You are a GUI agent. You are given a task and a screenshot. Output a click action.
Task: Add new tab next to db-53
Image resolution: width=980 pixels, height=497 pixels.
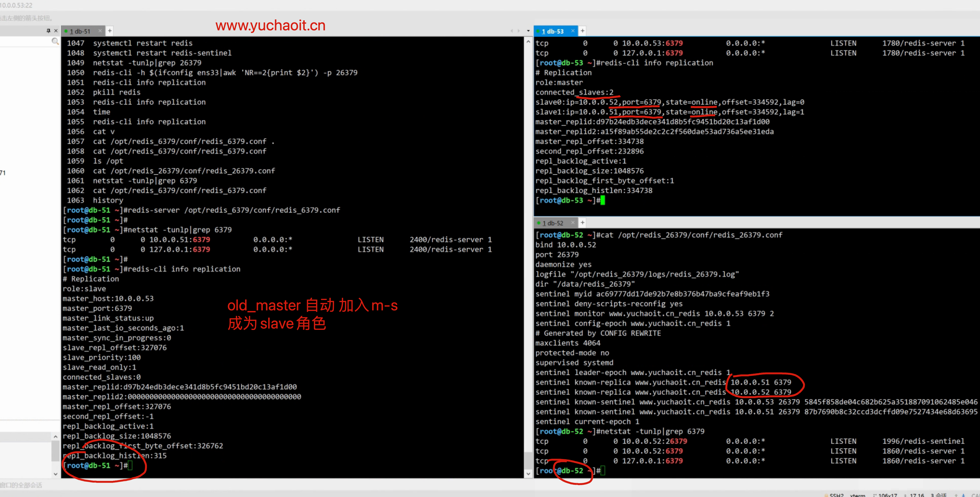(582, 31)
